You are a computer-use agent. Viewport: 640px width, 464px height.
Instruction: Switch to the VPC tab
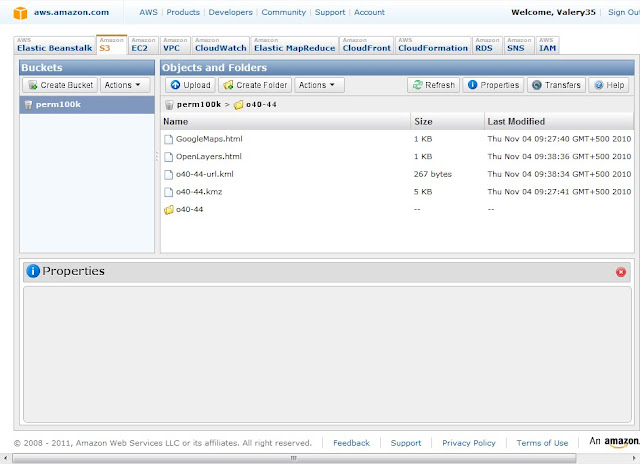click(175, 45)
